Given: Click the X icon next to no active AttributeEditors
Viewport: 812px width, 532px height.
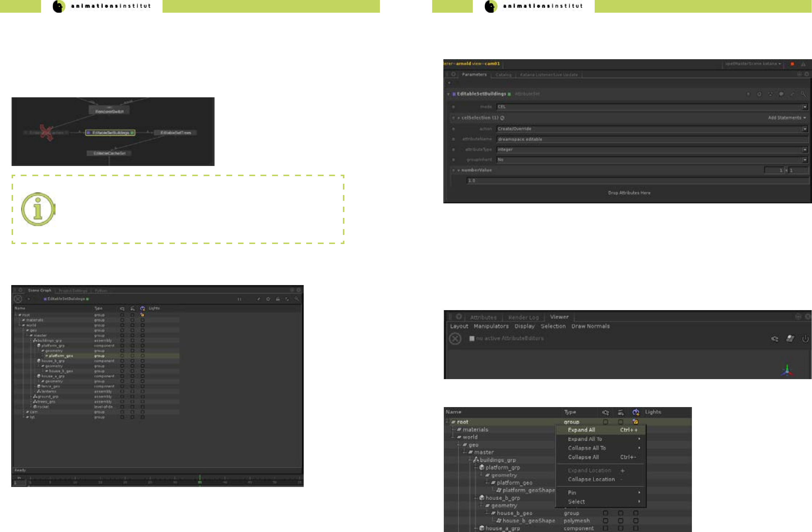Looking at the screenshot, I should point(455,339).
